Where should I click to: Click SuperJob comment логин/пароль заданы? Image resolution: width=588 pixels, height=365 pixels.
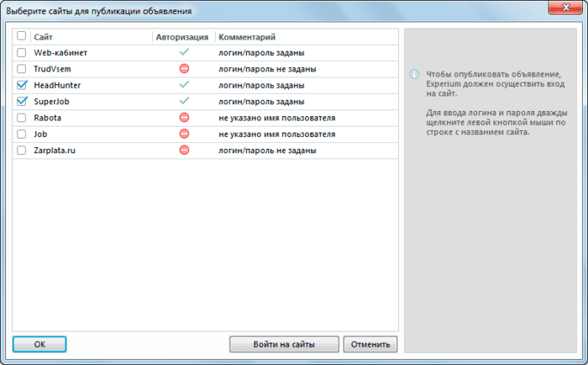point(261,102)
